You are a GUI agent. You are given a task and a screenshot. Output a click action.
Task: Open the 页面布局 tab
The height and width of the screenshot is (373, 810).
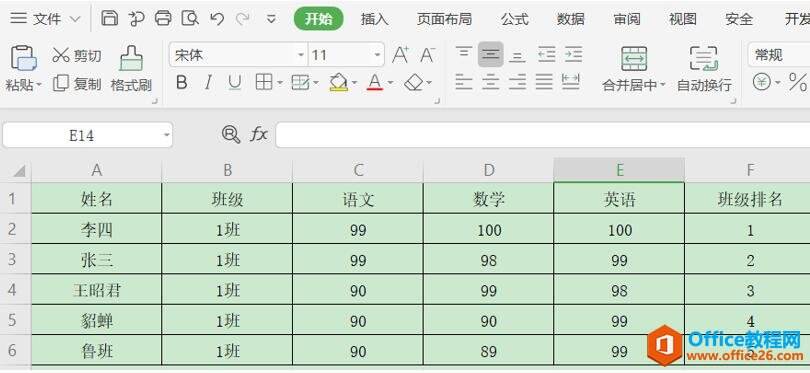444,19
